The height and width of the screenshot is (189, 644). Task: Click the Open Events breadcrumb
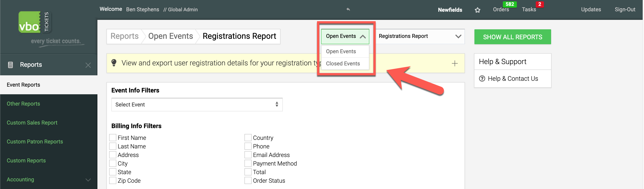(170, 36)
